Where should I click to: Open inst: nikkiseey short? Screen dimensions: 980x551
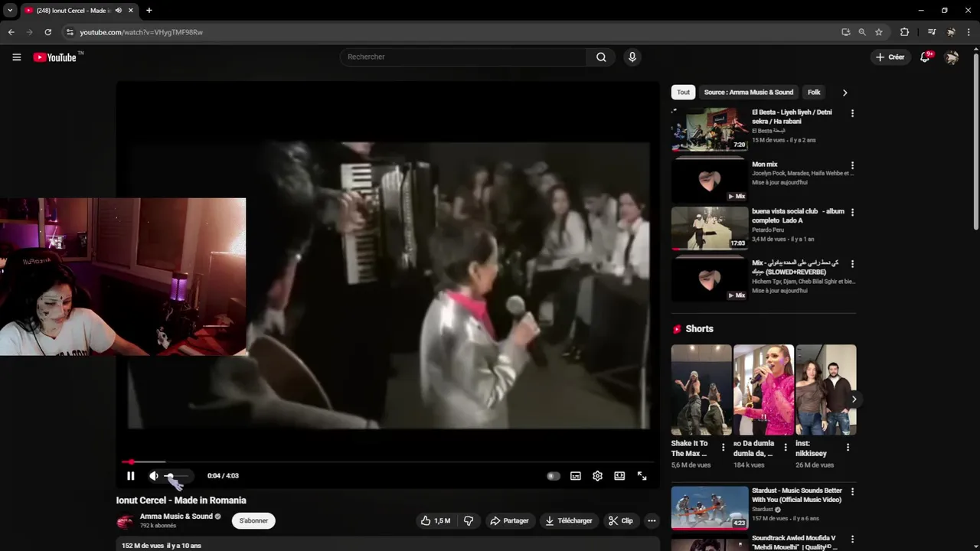[825, 390]
